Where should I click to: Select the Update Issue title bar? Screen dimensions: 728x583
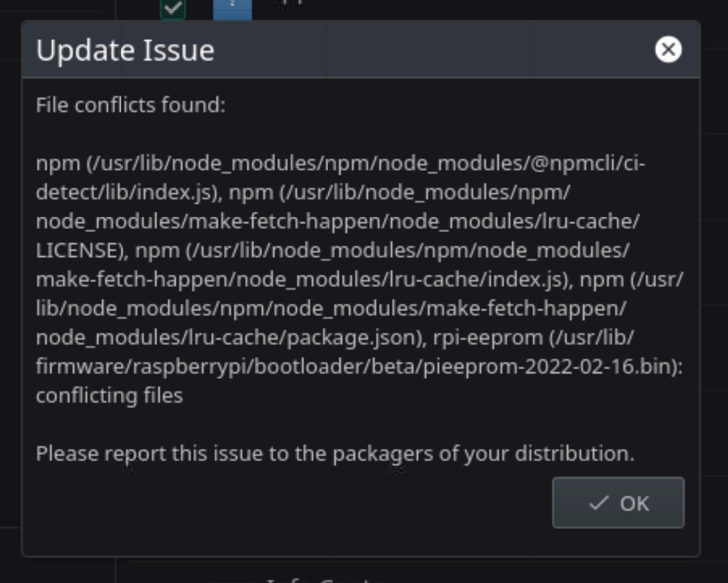coord(124,50)
